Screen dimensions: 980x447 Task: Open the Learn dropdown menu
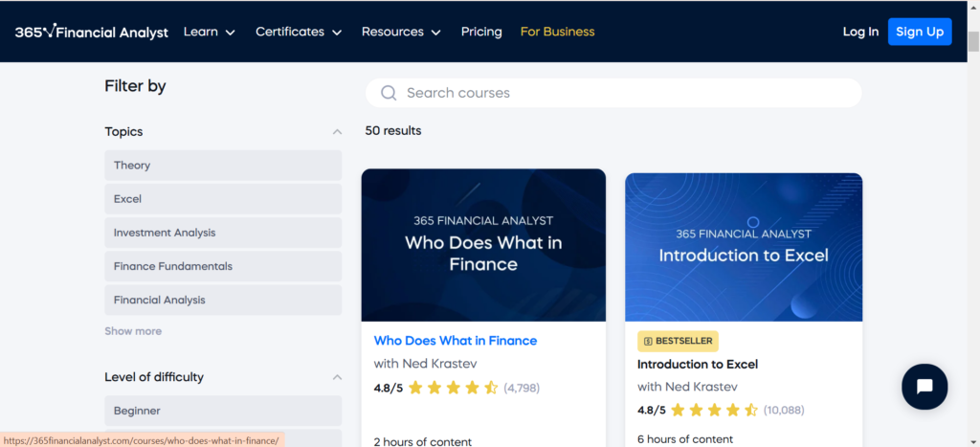(x=210, y=32)
